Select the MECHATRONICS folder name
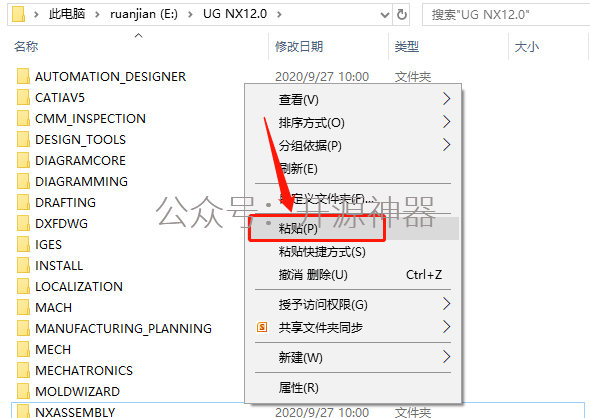590x418 pixels. click(84, 371)
